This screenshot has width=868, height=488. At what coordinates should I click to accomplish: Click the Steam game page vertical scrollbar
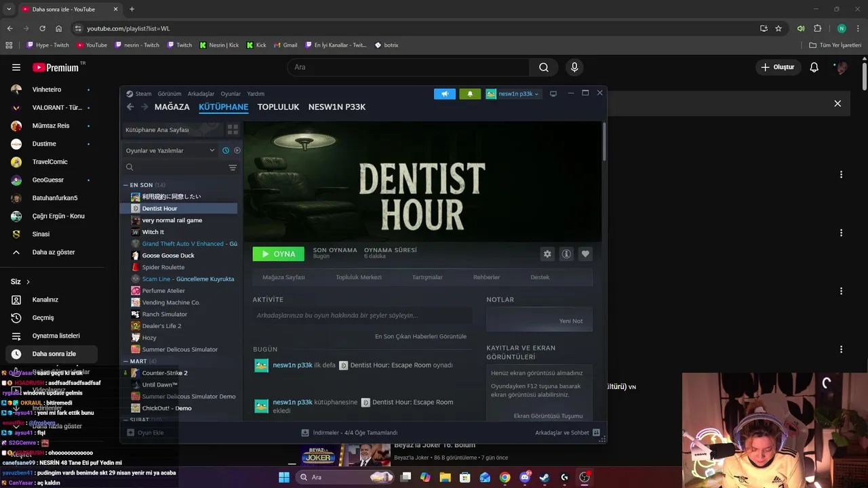click(x=604, y=142)
